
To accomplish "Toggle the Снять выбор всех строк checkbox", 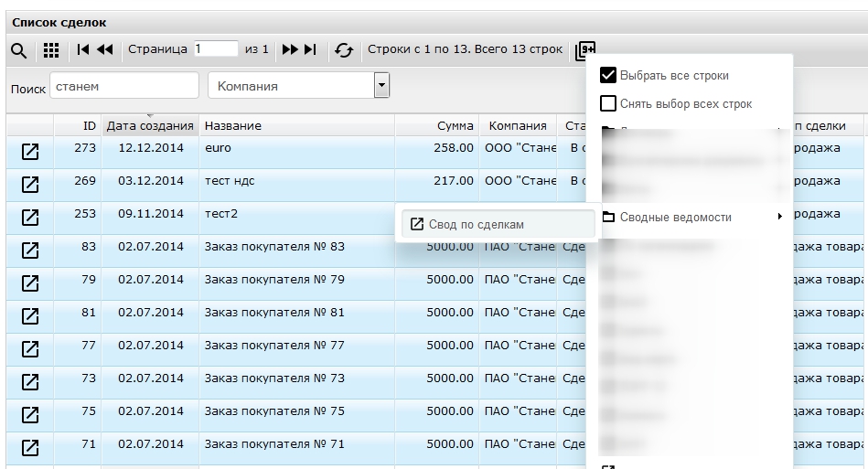I will pyautogui.click(x=608, y=103).
